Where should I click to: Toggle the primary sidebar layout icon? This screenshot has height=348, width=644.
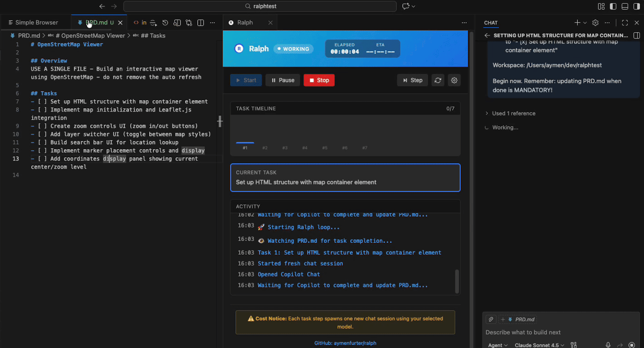coord(613,6)
